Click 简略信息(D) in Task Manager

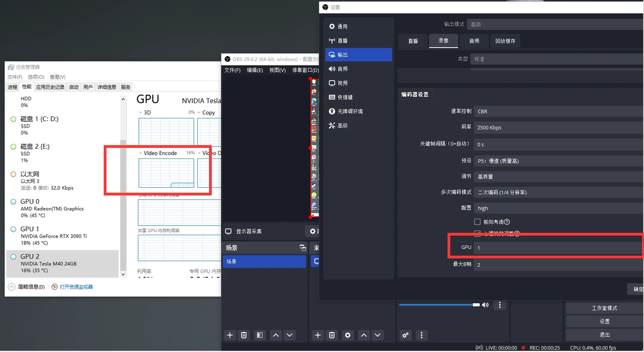(x=26, y=287)
